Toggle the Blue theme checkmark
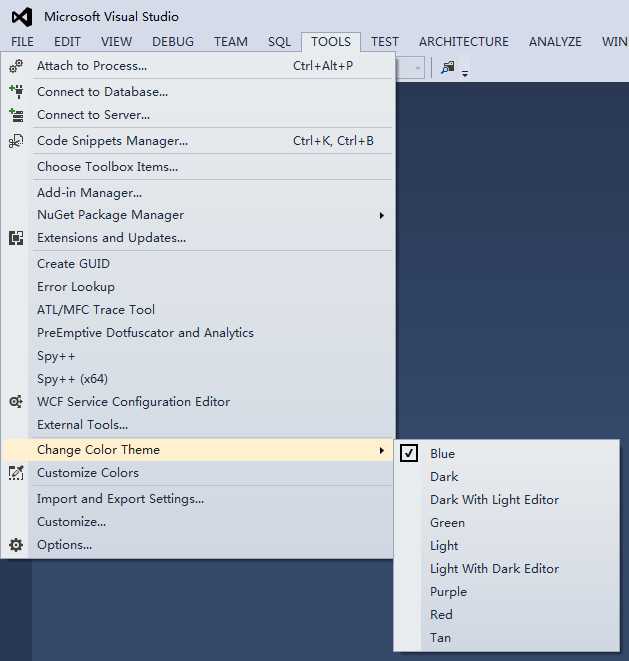This screenshot has height=661, width=629. (x=409, y=453)
